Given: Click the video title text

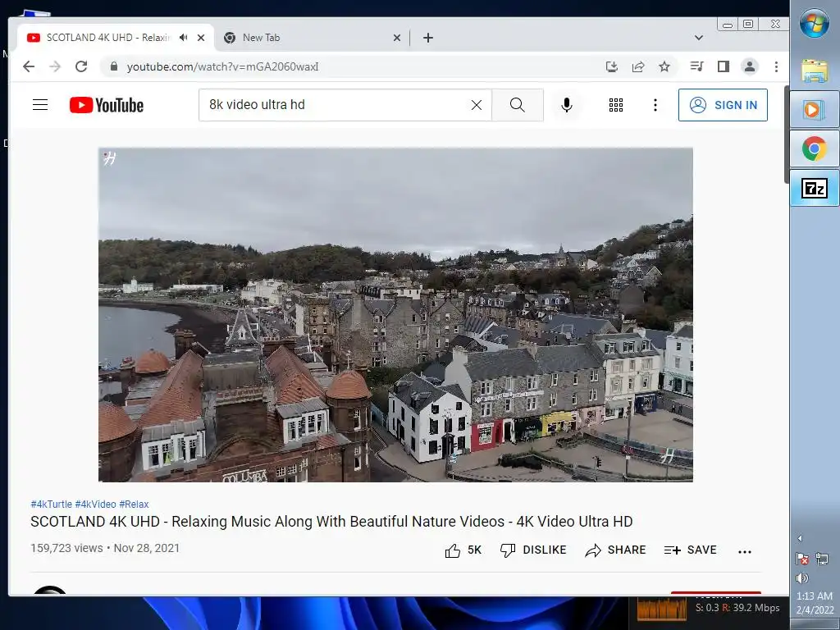Looking at the screenshot, I should [x=331, y=521].
